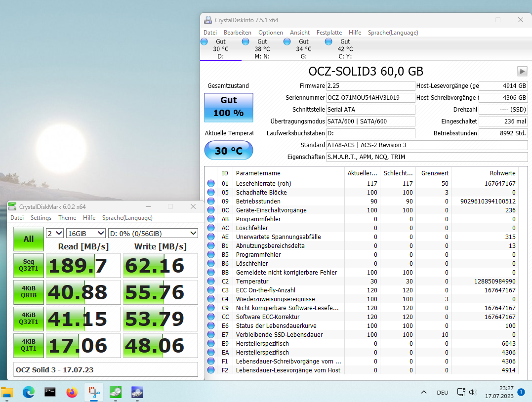Image resolution: width=532 pixels, height=402 pixels.
Task: Click the Betriebsstunden value 8992 Std.
Action: coord(503,133)
